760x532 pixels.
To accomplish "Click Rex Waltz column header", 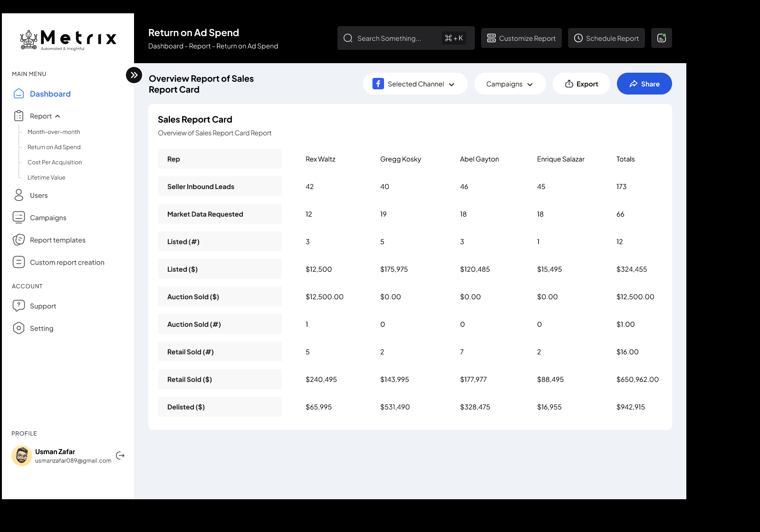I will tap(320, 159).
